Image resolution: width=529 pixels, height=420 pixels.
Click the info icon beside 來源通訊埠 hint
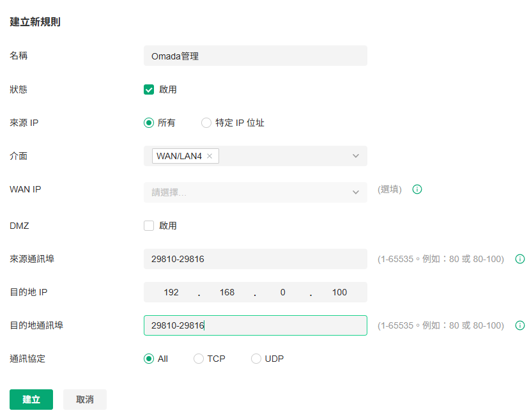(x=520, y=259)
